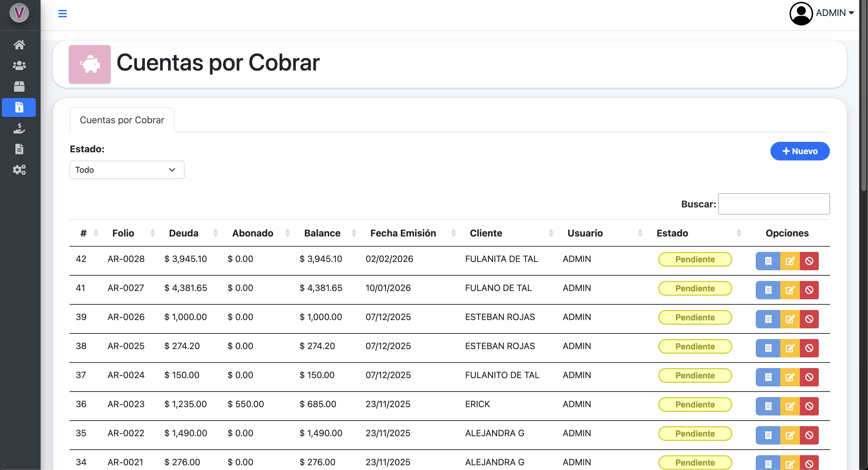Open Payments via the hand-with-dollar sidebar icon

pyautogui.click(x=19, y=128)
